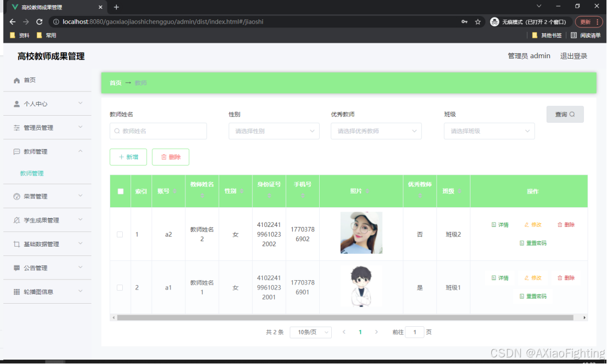This screenshot has height=364, width=607.
Task: Open the saved password key icon
Action: click(464, 22)
